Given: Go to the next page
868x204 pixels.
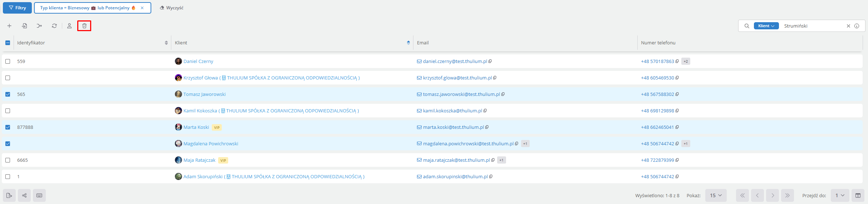Looking at the screenshot, I should [x=773, y=195].
